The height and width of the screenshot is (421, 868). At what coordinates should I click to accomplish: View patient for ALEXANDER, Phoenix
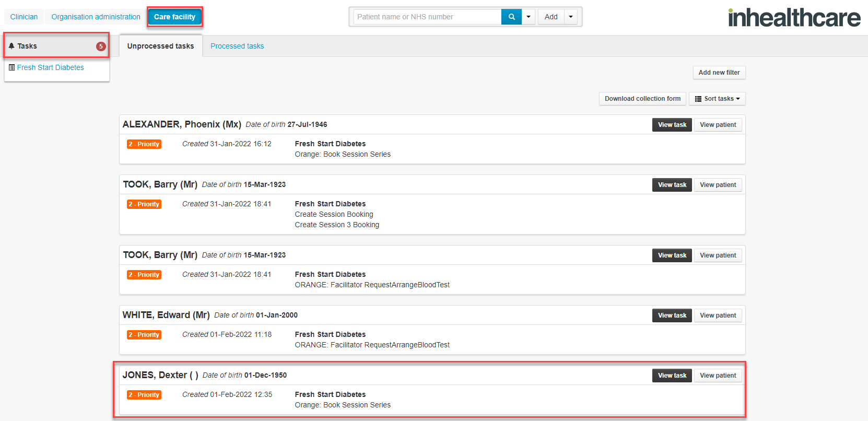coord(718,125)
